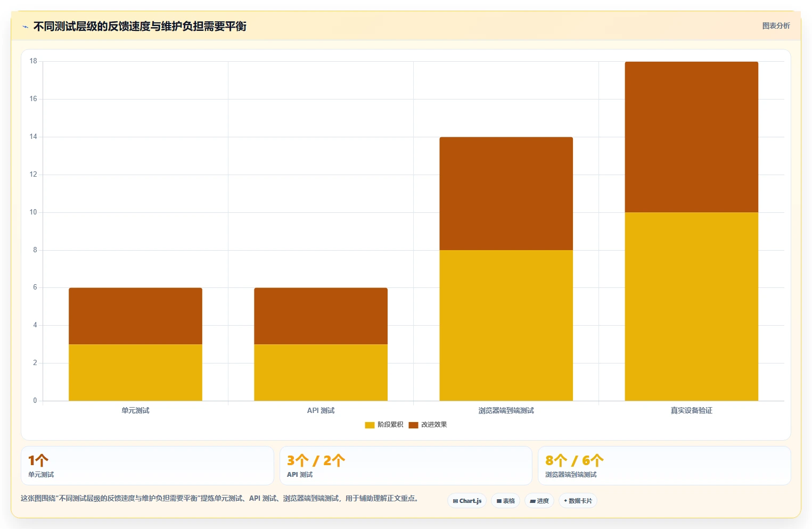The width and height of the screenshot is (812, 529).
Task: Click the Chart.js tag chip
Action: (x=467, y=501)
